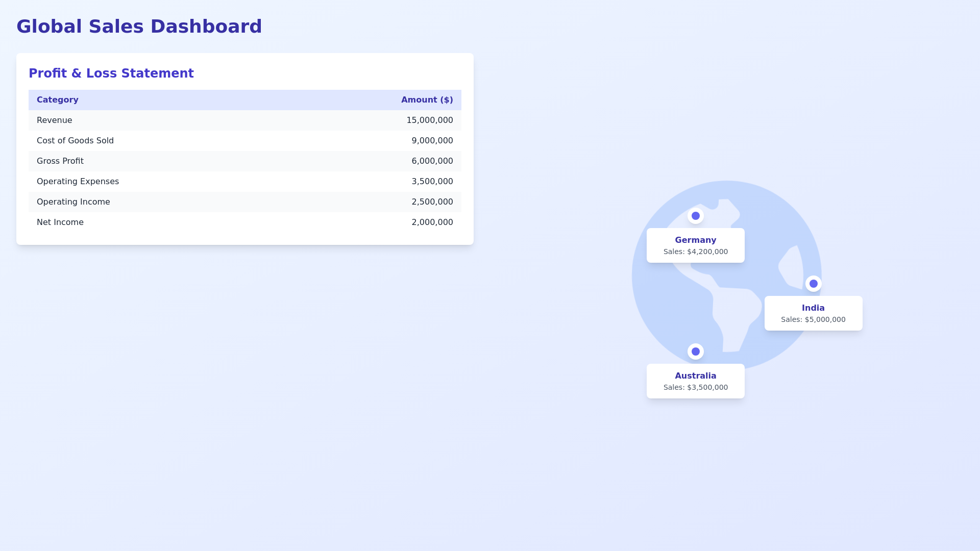Open the Germany sales tooltip card
980x551 pixels.
(695, 245)
